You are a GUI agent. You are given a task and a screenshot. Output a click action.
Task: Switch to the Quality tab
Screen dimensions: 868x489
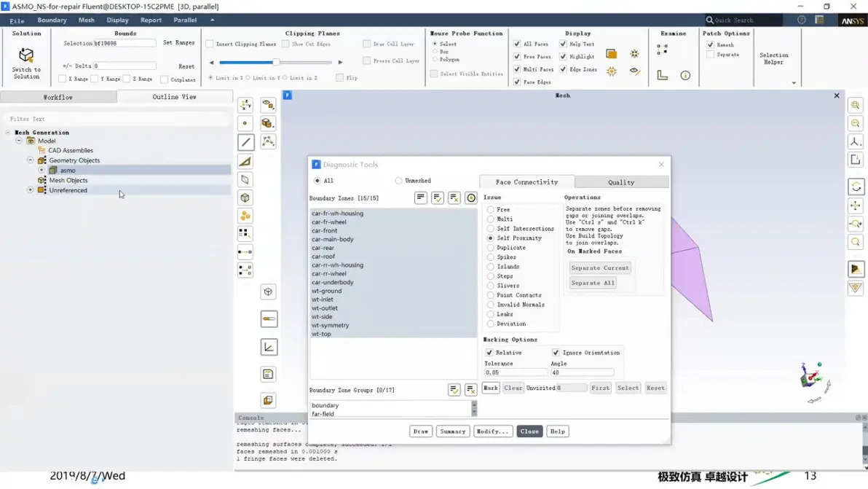(x=621, y=182)
